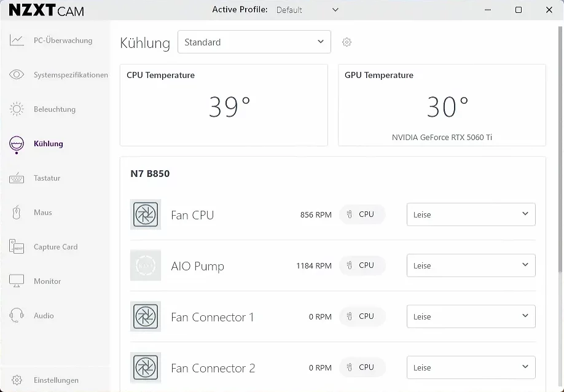This screenshot has height=392, width=564.
Task: Click the Tastatur keyboard icon
Action: 17,178
